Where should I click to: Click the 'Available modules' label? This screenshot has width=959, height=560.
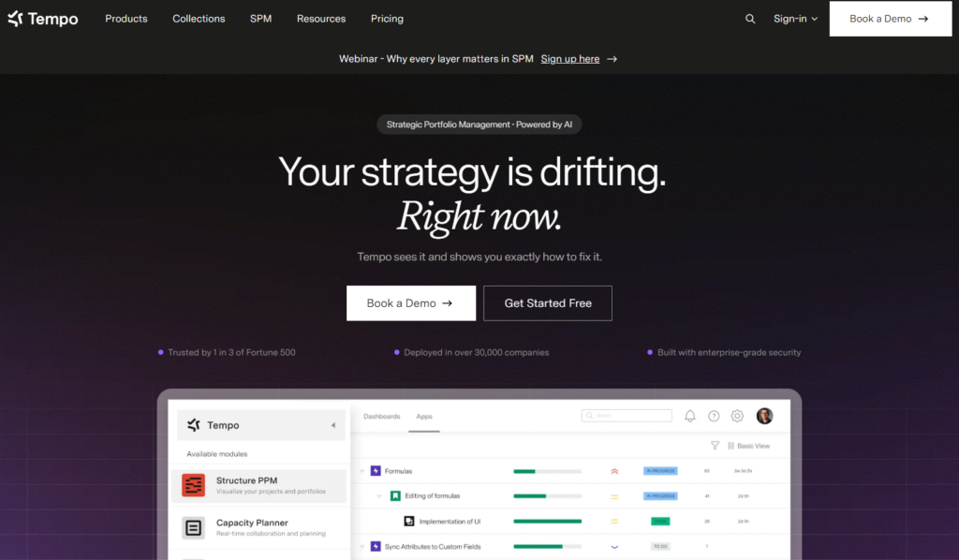(x=217, y=454)
